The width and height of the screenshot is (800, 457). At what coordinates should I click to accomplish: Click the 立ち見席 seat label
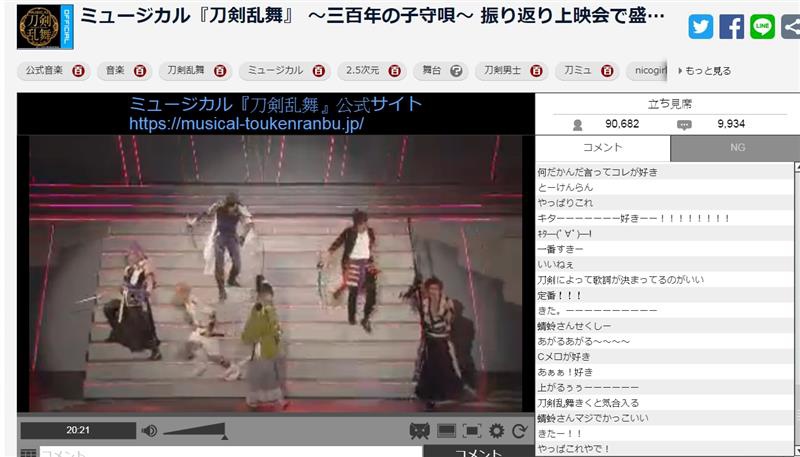pyautogui.click(x=669, y=104)
